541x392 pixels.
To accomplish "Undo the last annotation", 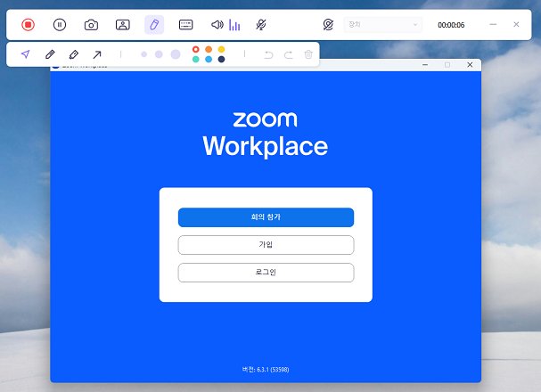I will pos(268,54).
